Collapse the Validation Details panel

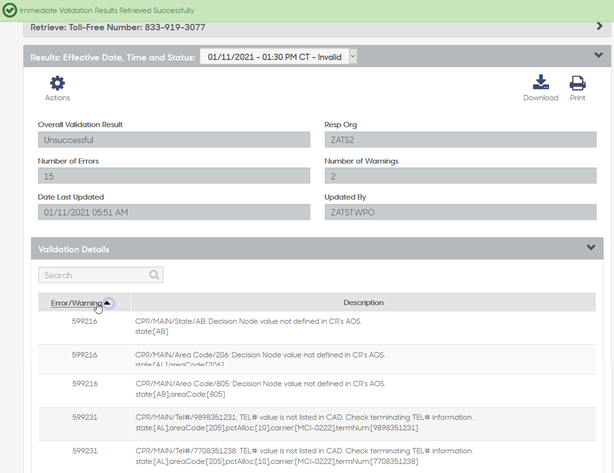(591, 248)
